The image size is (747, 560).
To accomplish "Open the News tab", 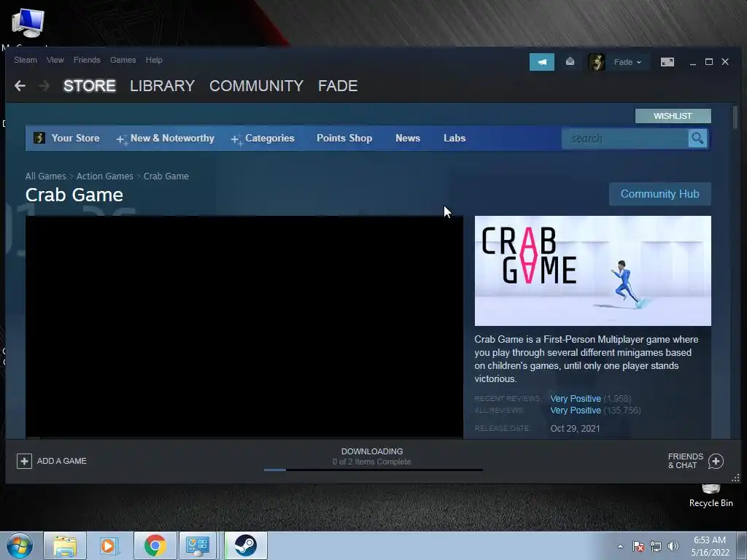I will [x=408, y=138].
